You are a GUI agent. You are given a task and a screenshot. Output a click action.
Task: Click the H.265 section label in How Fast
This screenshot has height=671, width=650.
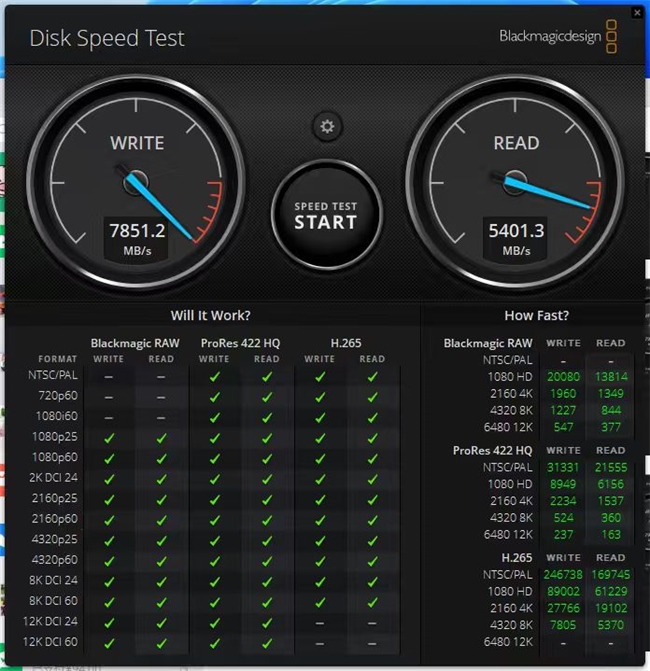pos(517,558)
